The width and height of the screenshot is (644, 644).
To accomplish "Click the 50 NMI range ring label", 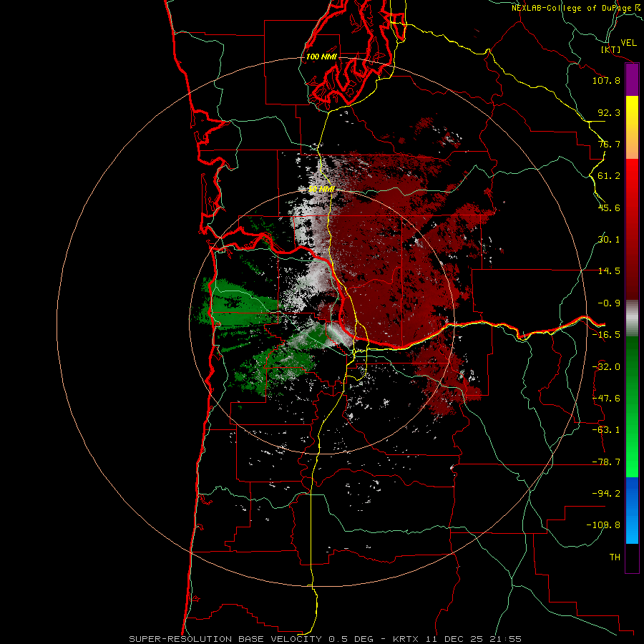I will pos(321,190).
